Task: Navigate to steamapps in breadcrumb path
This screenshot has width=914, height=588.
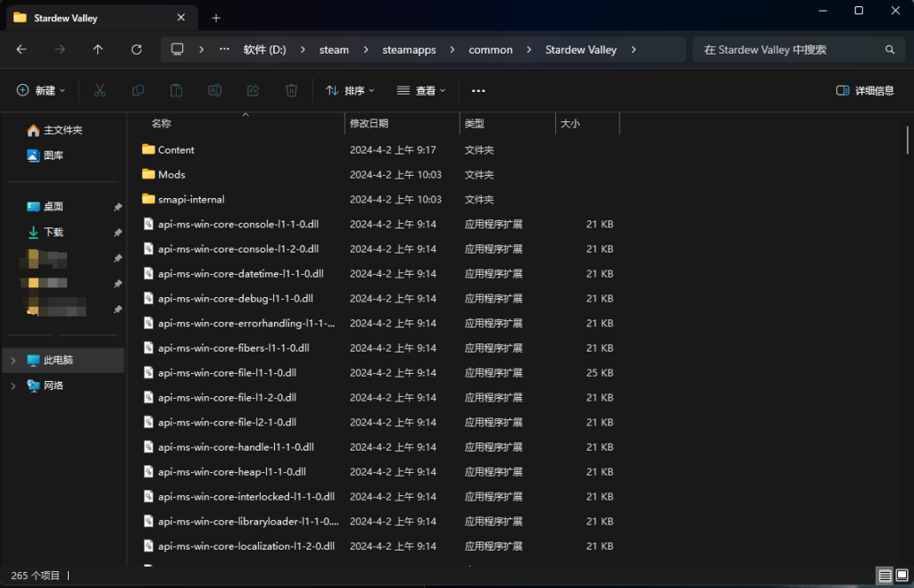Action: click(x=408, y=50)
